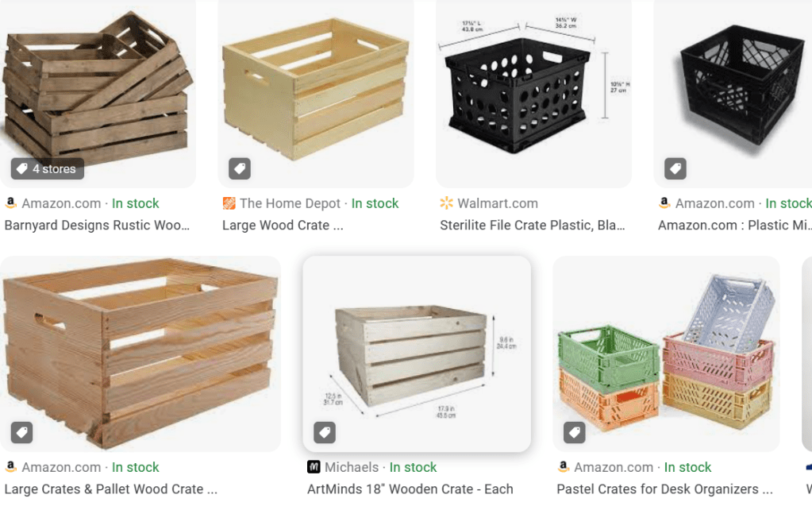Click Amazon logo beside Barnyard Designs result
This screenshot has height=506, width=812.
click(x=11, y=203)
